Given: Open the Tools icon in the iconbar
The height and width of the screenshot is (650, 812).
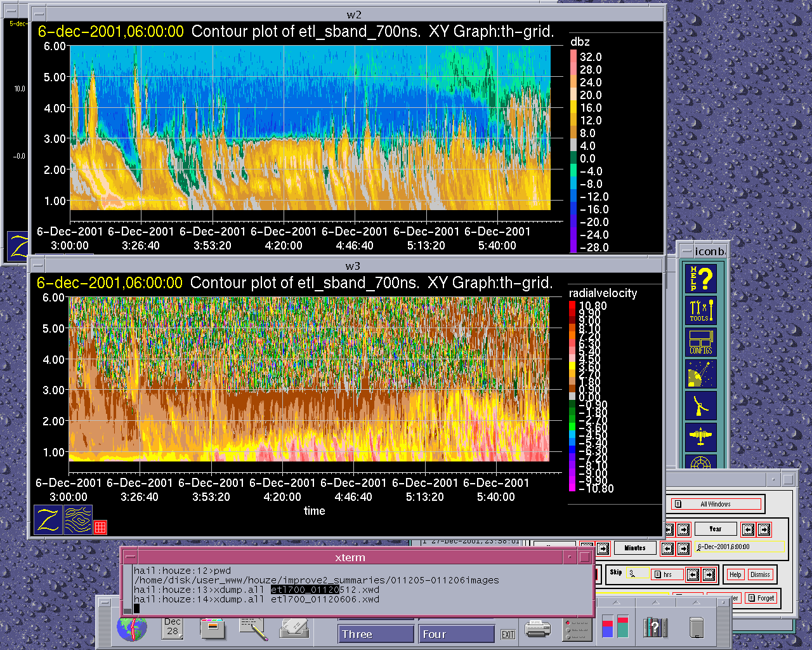Looking at the screenshot, I should tap(701, 310).
